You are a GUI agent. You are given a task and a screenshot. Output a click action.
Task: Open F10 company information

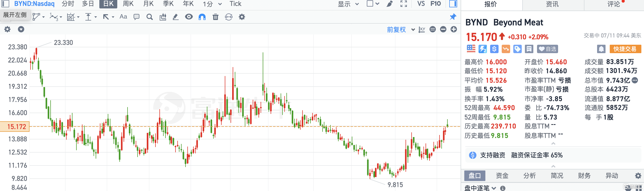tap(436, 4)
